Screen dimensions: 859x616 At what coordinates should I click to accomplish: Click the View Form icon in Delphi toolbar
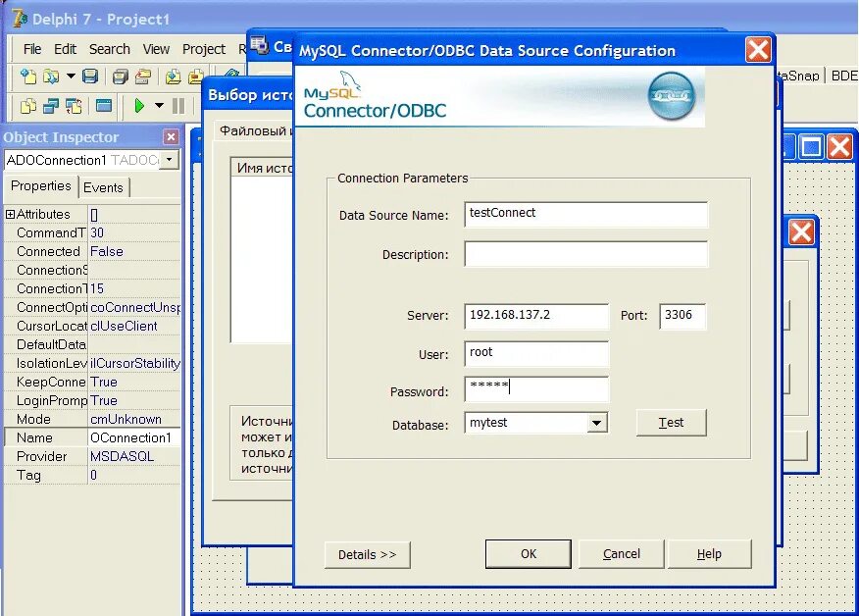pos(51,105)
